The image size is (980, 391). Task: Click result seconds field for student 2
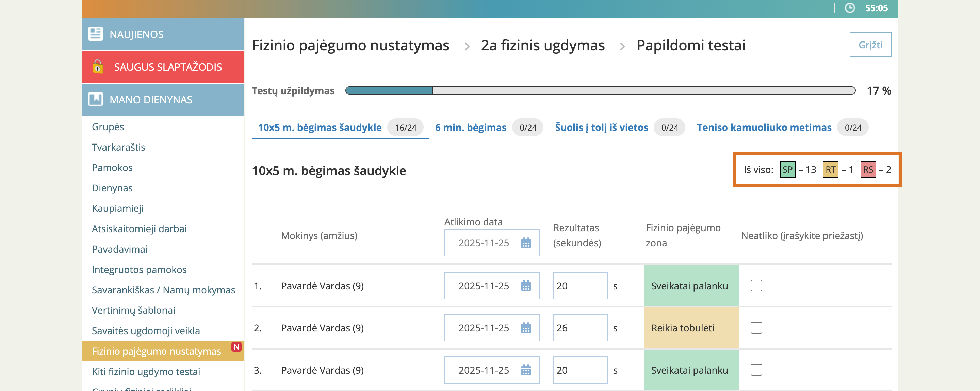click(579, 328)
